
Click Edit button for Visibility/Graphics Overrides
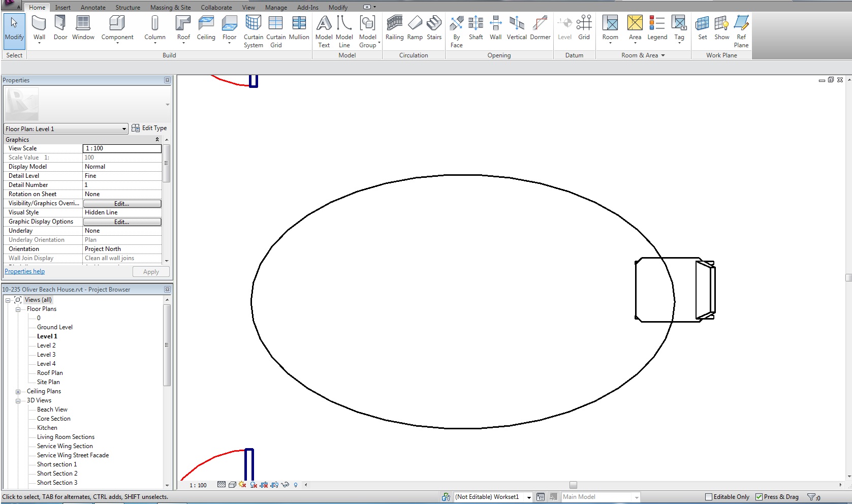(x=122, y=204)
